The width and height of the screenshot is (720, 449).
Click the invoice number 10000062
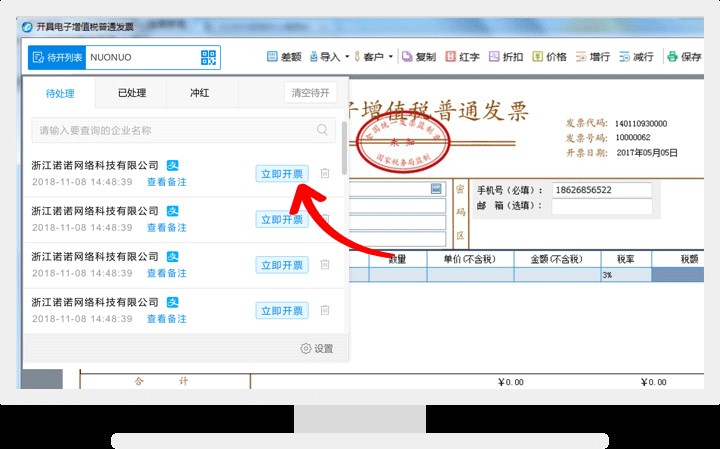point(633,137)
